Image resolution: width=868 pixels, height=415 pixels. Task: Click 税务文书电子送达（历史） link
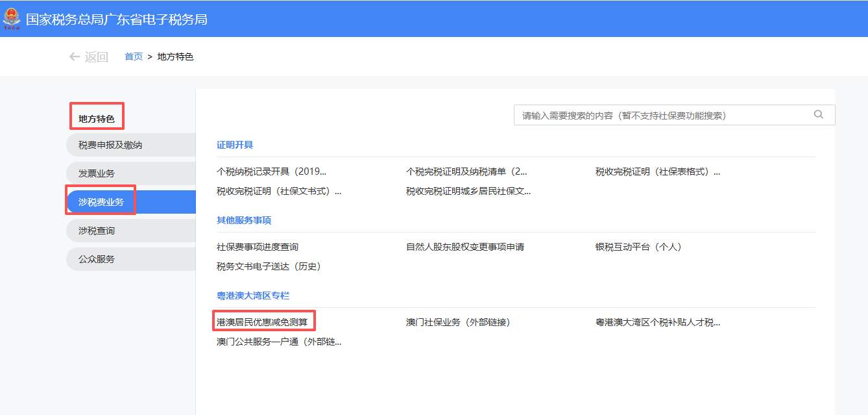[x=269, y=266]
